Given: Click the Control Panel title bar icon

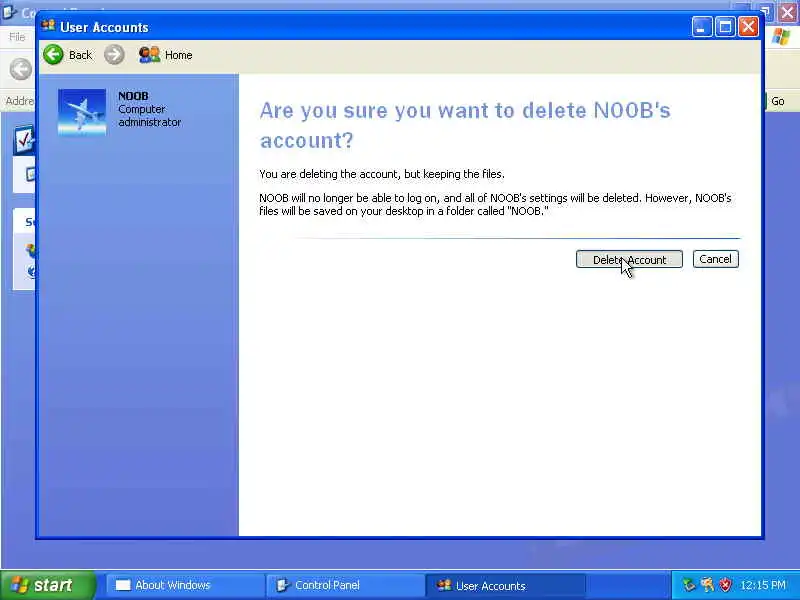Looking at the screenshot, I should point(9,11).
